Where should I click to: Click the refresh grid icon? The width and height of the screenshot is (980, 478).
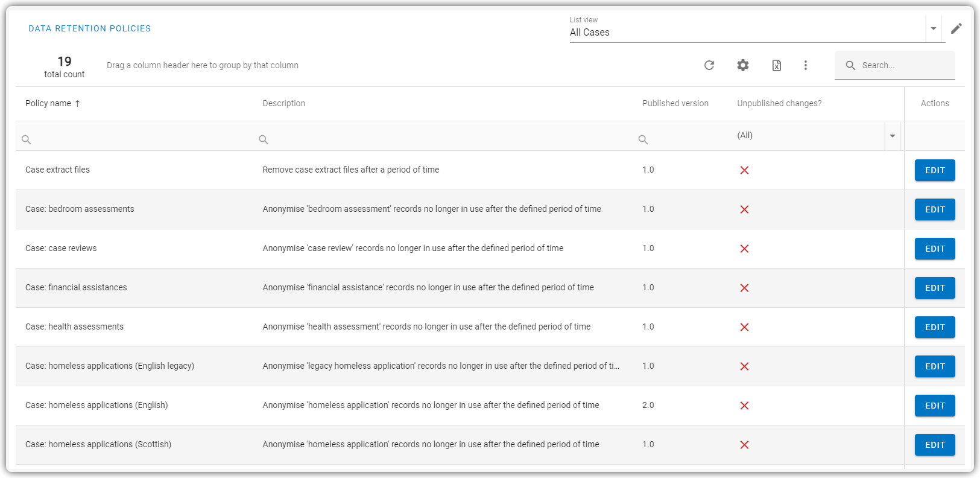pos(709,65)
